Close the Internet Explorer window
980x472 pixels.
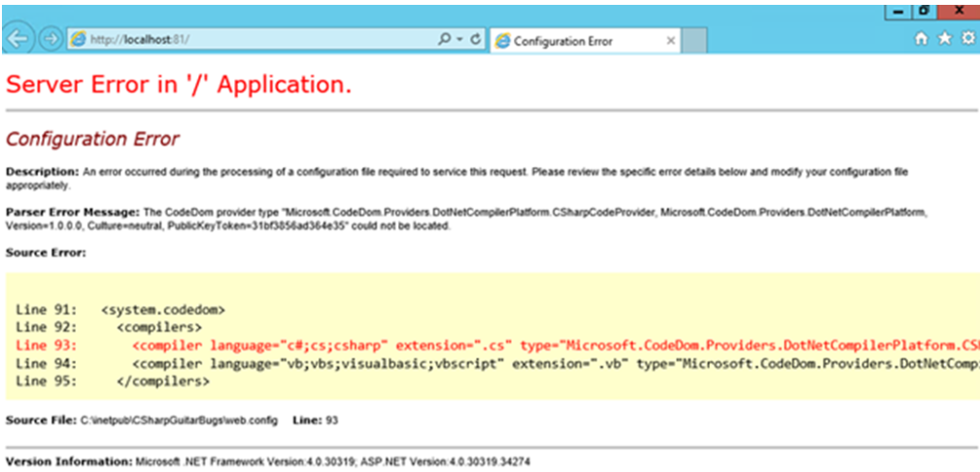[959, 10]
